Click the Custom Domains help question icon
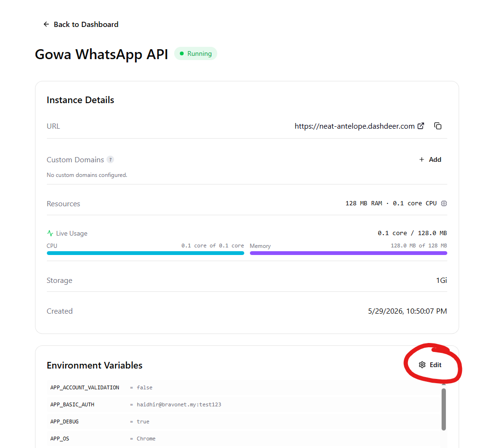The image size is (479, 448). click(x=110, y=159)
